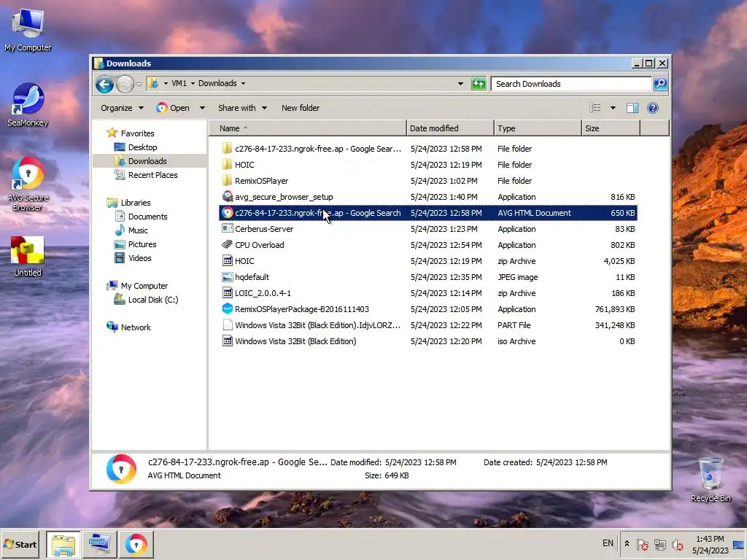
Task: Open the Start menu
Action: point(20,544)
